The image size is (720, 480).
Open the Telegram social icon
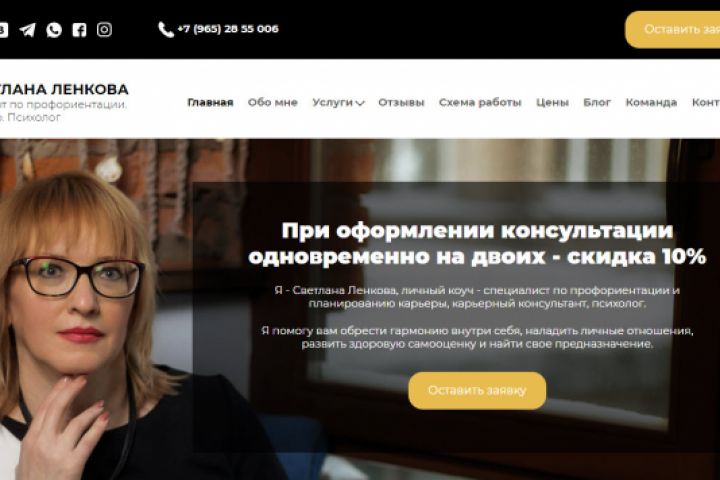coord(28,30)
